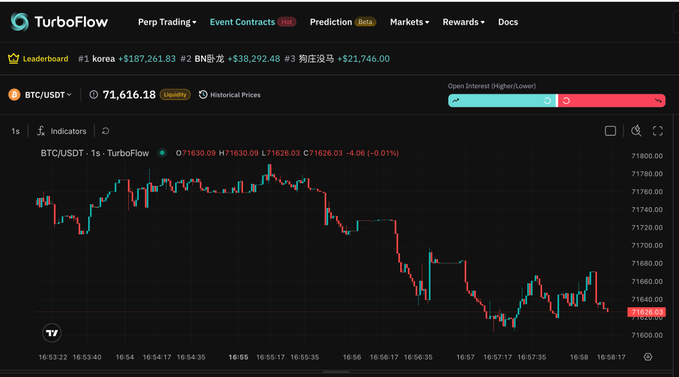Click the TurboFlow logo
679x377 pixels.
59,22
